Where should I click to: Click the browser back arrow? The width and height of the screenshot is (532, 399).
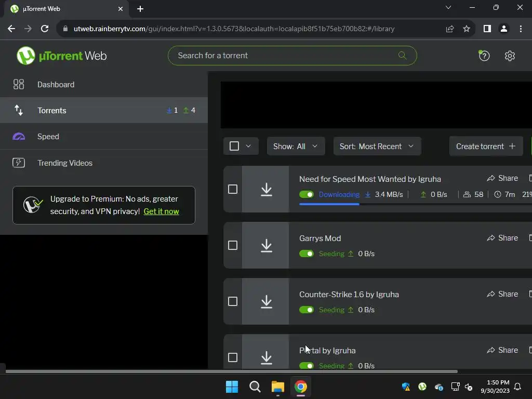(x=11, y=29)
